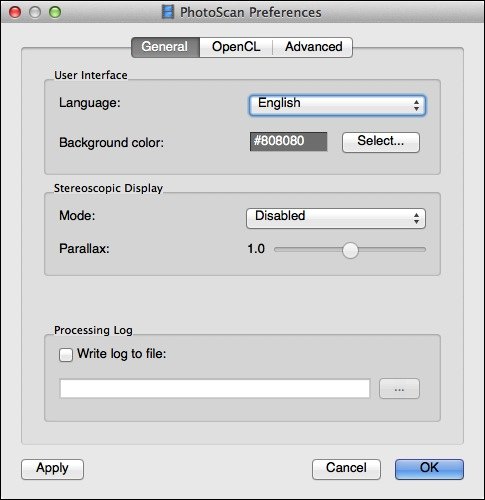Click the Cancel button

pos(346,469)
